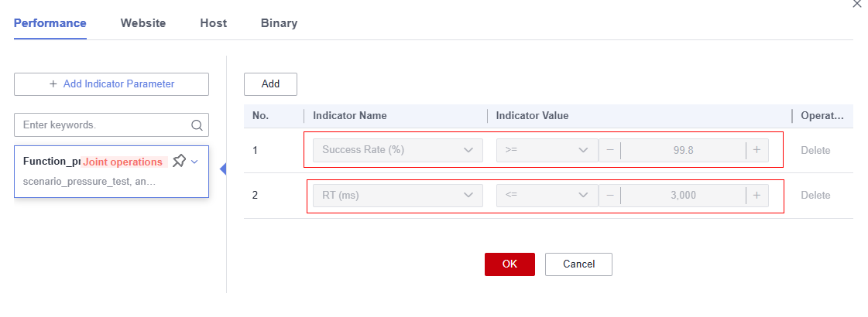868x317 pixels.
Task: Open the Success Rate (%) indicator dropdown
Action: tap(397, 150)
